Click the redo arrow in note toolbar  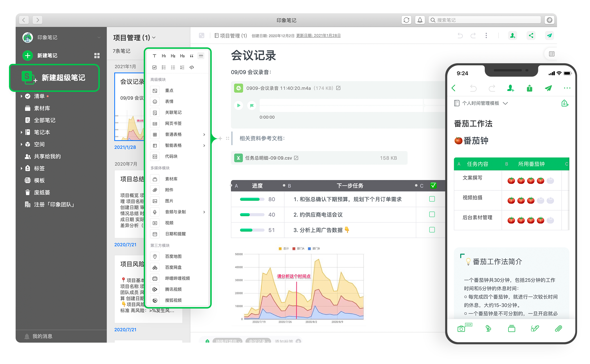pyautogui.click(x=473, y=36)
